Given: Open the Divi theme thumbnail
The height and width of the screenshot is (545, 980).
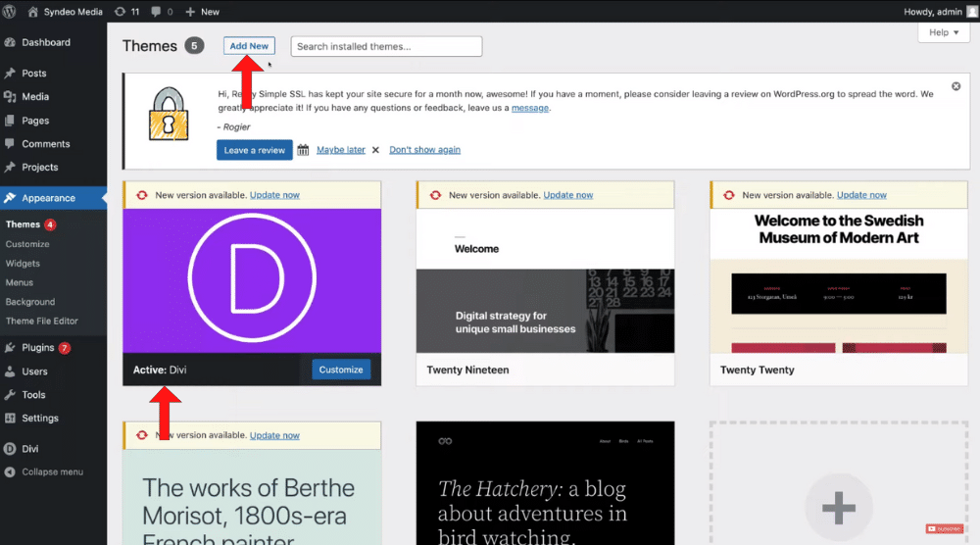Looking at the screenshot, I should point(252,280).
